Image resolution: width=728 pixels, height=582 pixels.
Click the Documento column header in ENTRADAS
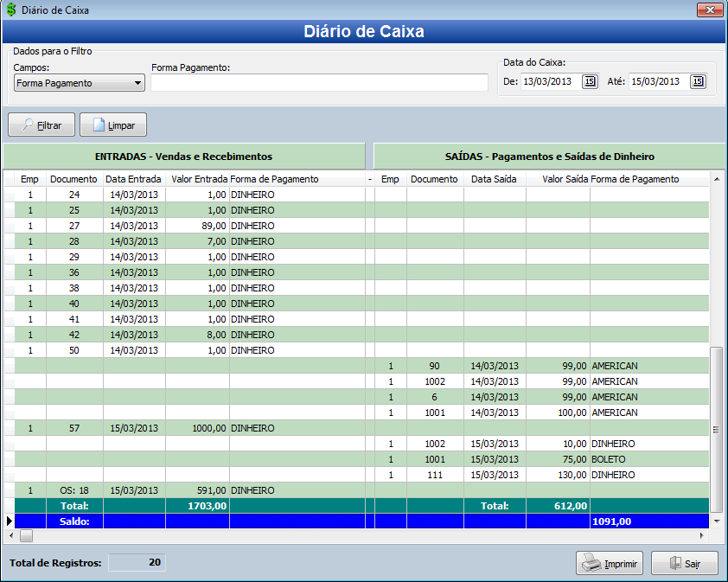73,179
